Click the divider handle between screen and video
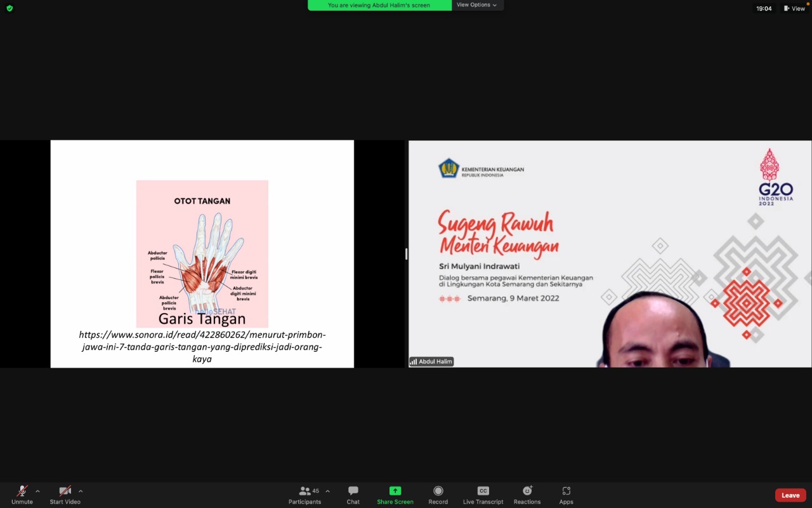This screenshot has height=508, width=812. click(x=406, y=254)
